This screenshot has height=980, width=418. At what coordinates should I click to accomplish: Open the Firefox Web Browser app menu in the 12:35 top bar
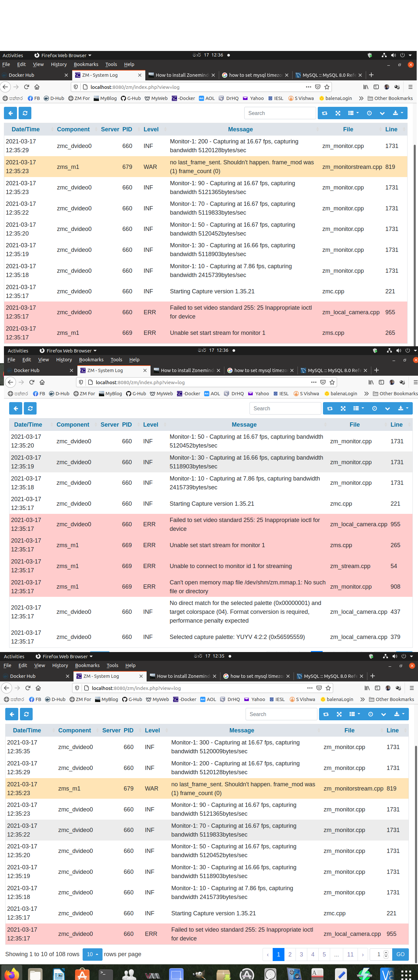64,656
